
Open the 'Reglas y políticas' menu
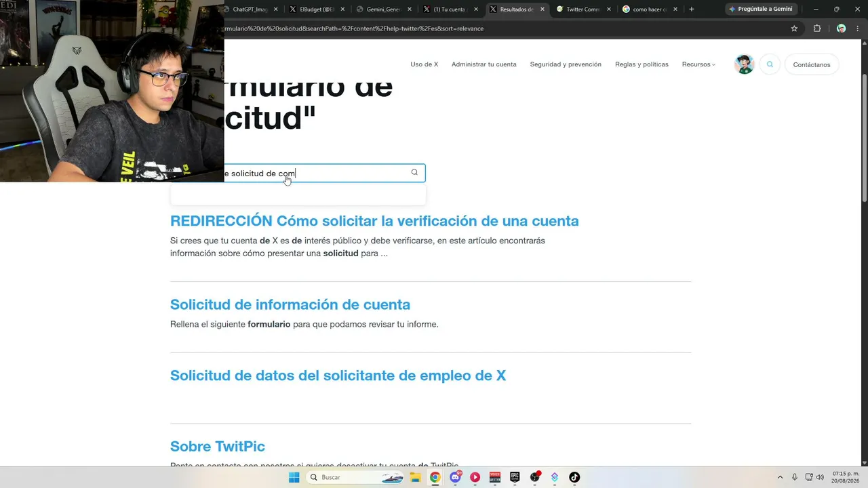[642, 64]
